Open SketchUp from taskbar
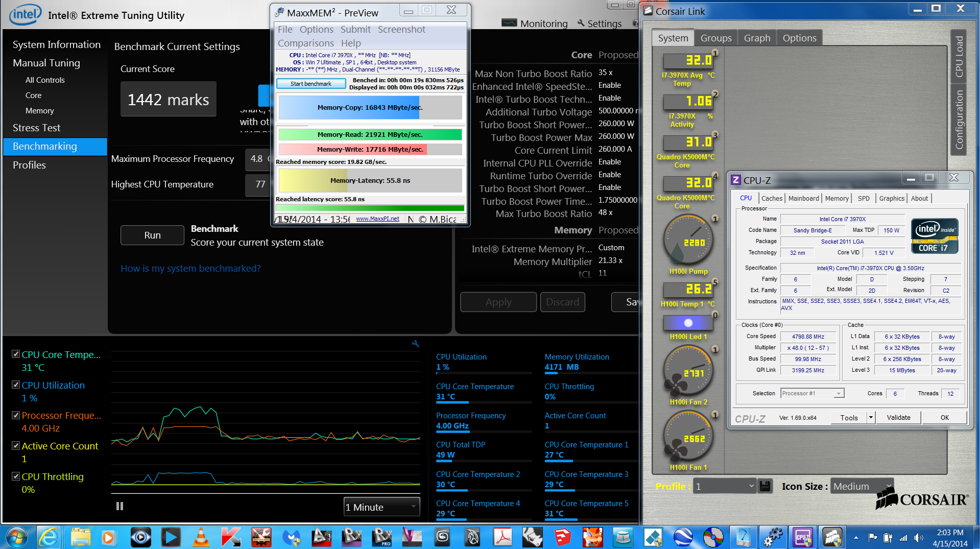980x549 pixels. point(562,537)
